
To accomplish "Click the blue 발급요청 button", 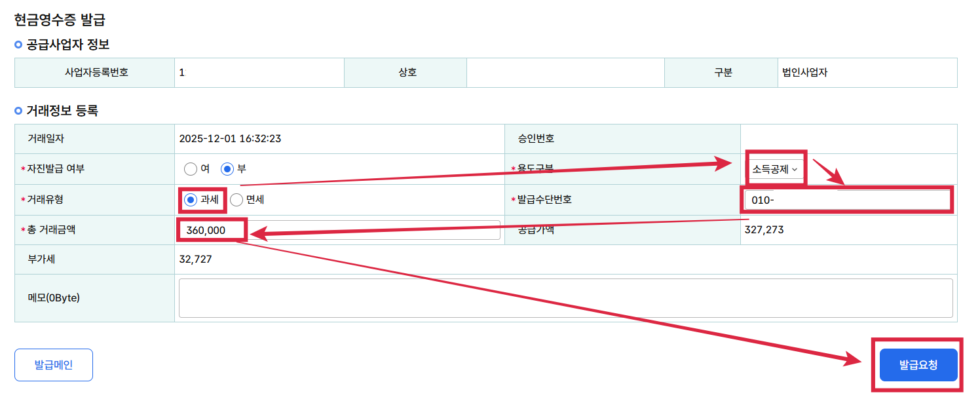I will click(918, 365).
